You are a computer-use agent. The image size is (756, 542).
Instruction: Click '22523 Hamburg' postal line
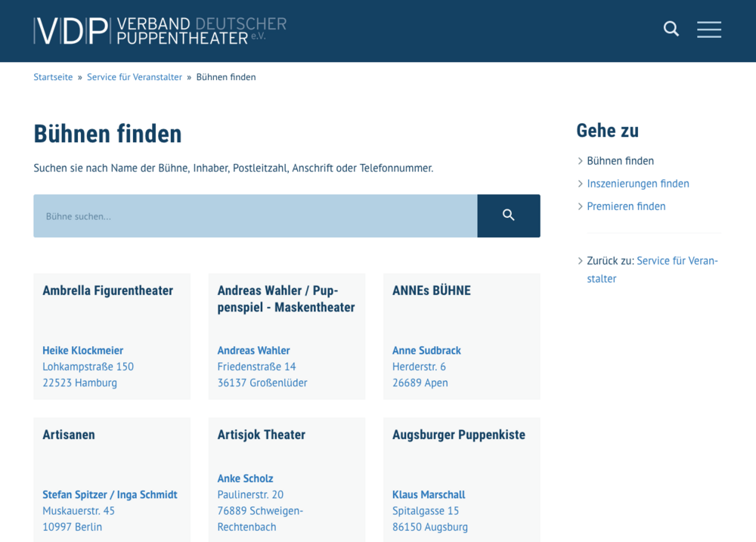point(79,382)
